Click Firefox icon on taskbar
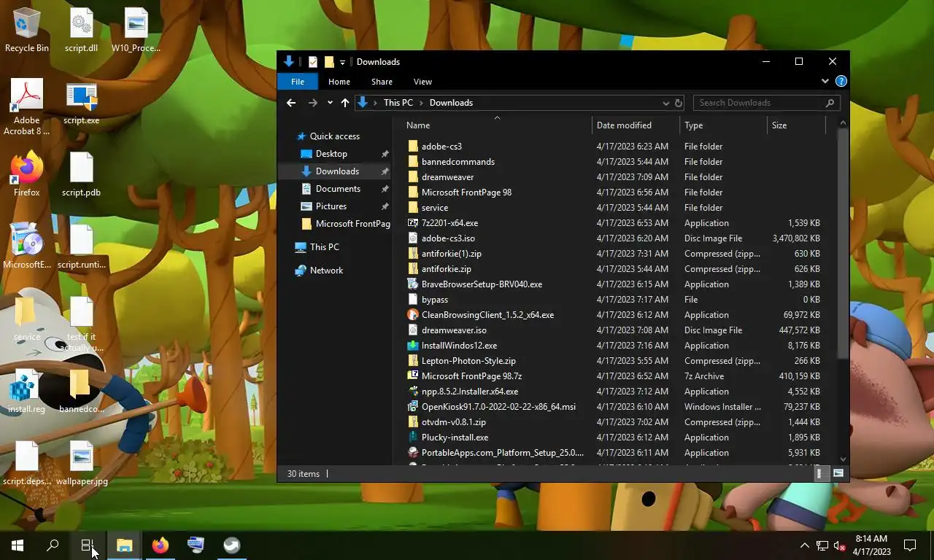 point(160,545)
